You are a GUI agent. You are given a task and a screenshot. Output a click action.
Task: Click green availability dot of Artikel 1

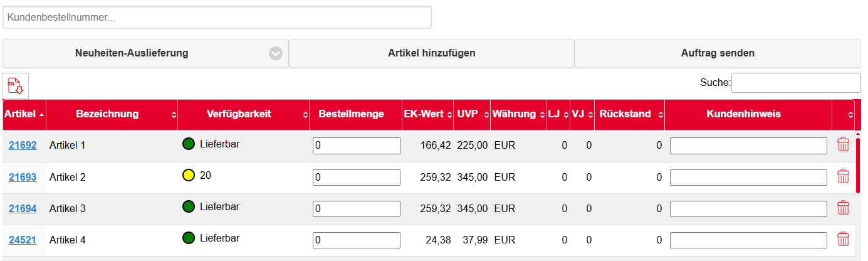189,144
